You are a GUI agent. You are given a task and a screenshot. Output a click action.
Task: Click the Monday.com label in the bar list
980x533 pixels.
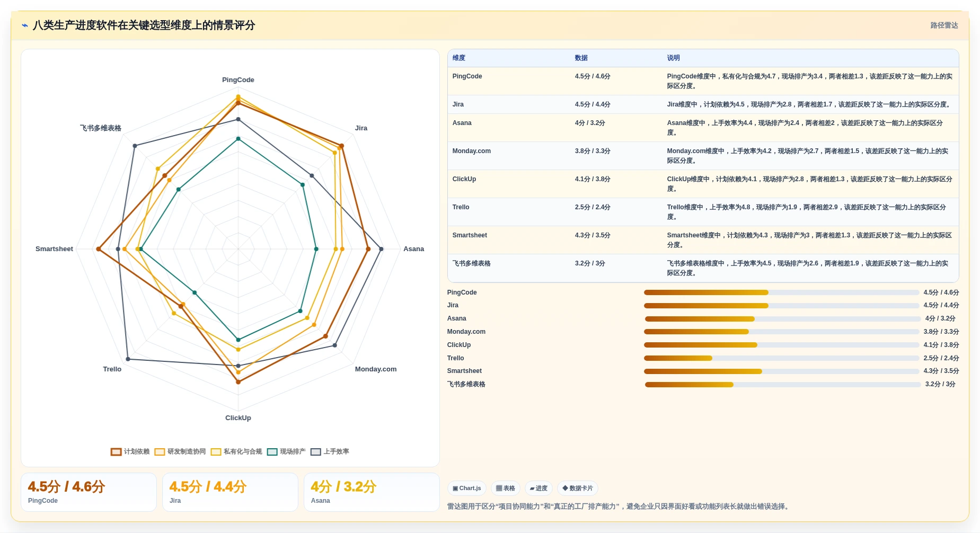[x=466, y=332]
